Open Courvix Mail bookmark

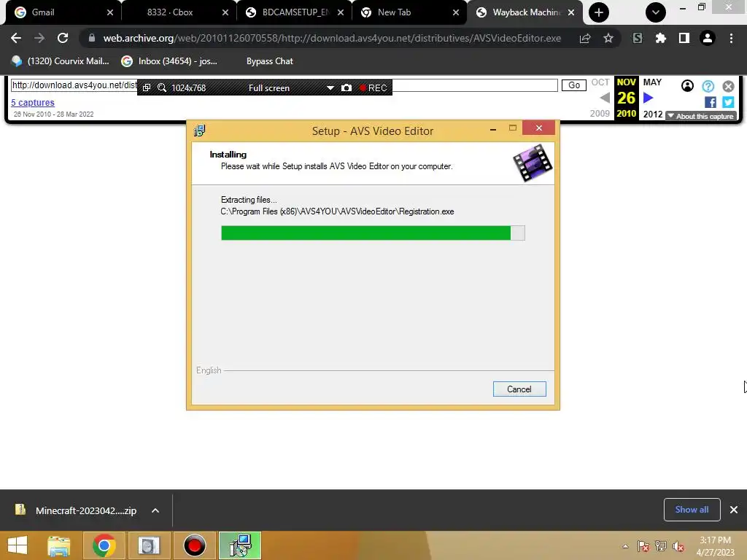61,61
